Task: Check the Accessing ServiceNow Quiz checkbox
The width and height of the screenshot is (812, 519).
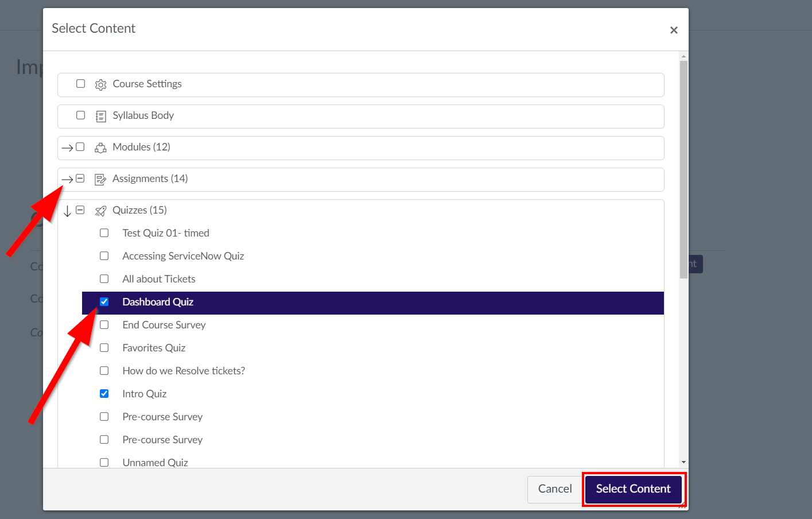Action: [104, 256]
